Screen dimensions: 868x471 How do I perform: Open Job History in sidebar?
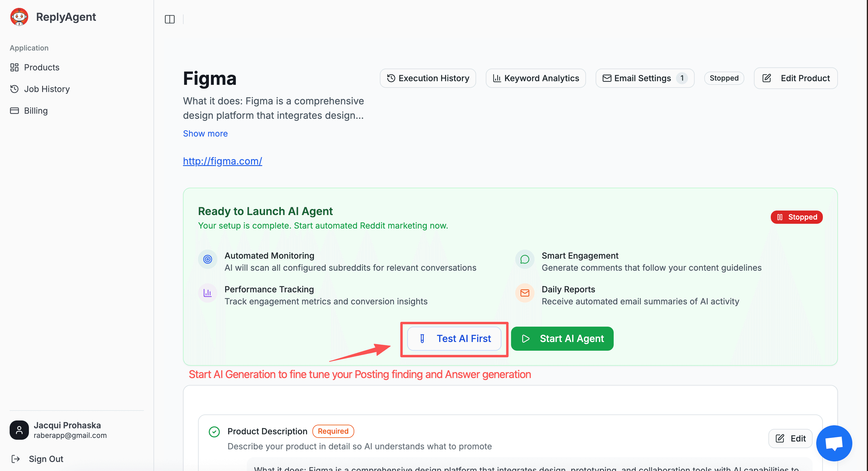[x=46, y=89]
